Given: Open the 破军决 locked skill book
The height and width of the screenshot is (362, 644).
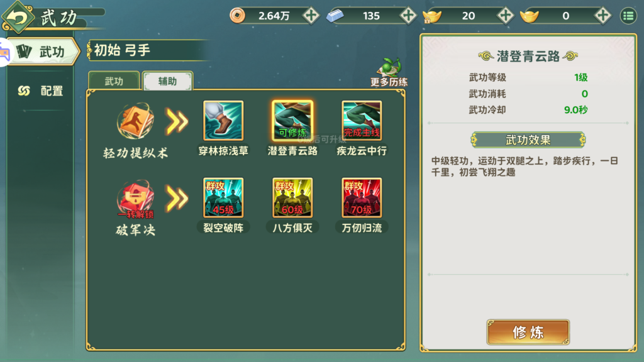Looking at the screenshot, I should click(x=136, y=199).
